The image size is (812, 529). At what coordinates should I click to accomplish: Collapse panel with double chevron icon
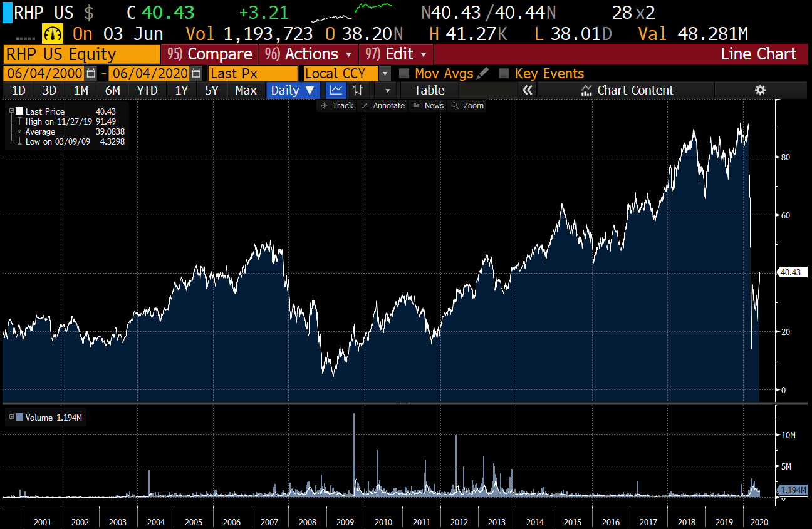pyautogui.click(x=528, y=90)
